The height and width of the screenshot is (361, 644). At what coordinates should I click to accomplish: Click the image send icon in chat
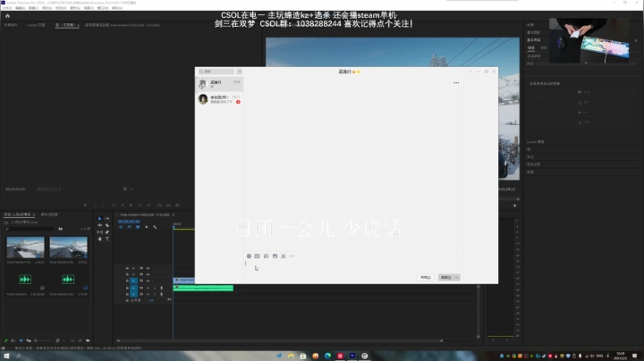tap(275, 256)
